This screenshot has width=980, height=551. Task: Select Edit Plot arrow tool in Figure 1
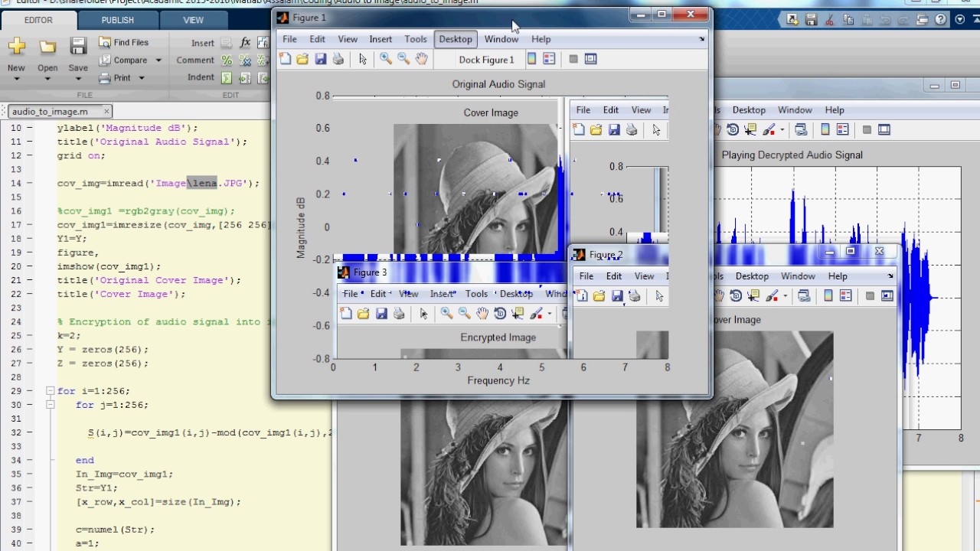point(363,59)
